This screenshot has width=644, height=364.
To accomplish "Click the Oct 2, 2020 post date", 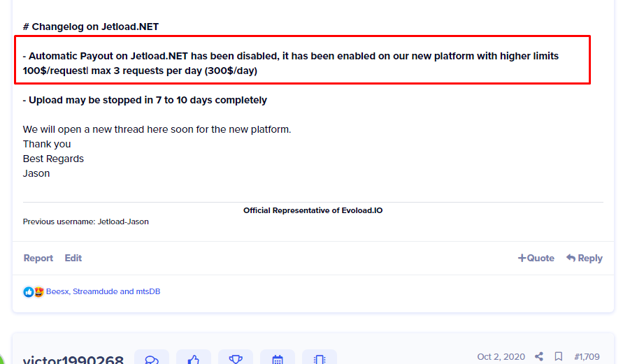I will click(x=501, y=356).
